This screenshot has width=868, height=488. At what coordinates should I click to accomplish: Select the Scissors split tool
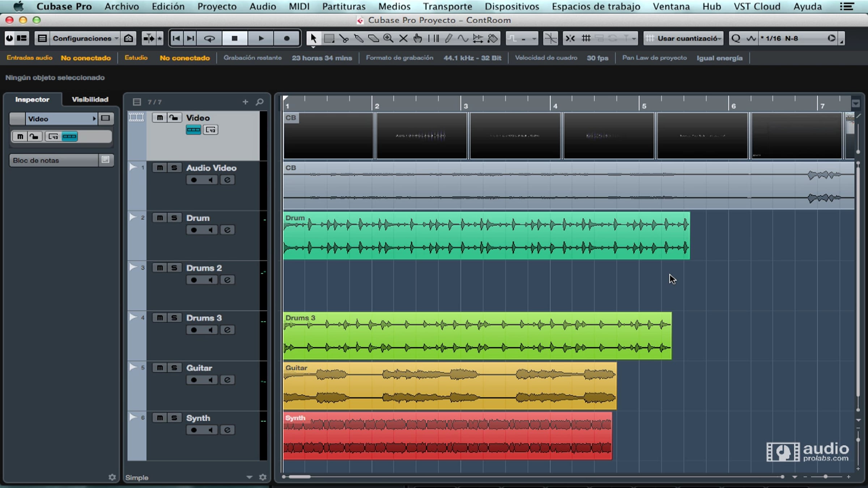pos(344,38)
